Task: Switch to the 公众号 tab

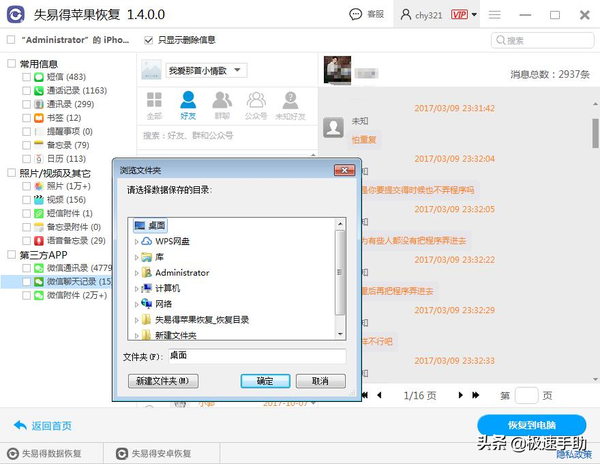Action: click(256, 106)
